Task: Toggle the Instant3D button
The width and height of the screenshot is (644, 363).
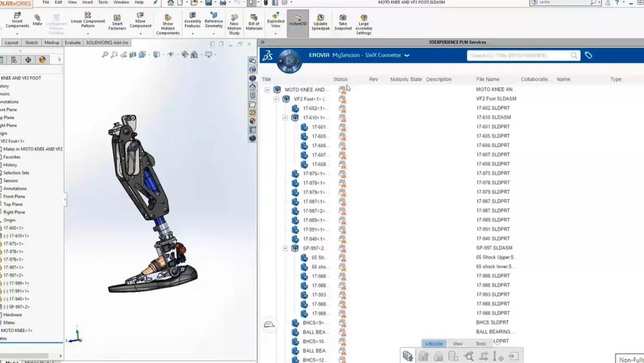Action: [298, 23]
